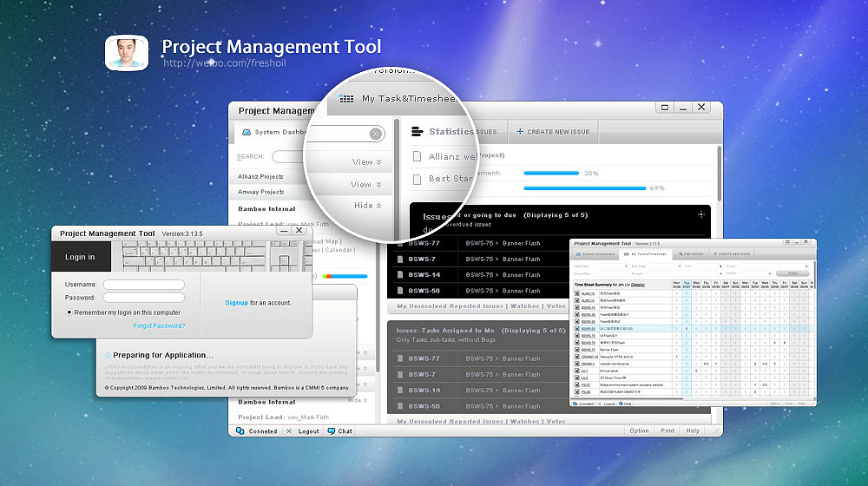Click the Chat bubble icon in main window status bar
Screen dimensions: 868x486
tap(331, 430)
